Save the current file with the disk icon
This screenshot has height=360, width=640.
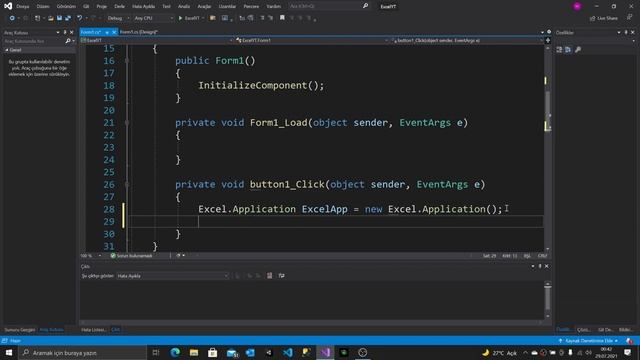tap(59, 18)
